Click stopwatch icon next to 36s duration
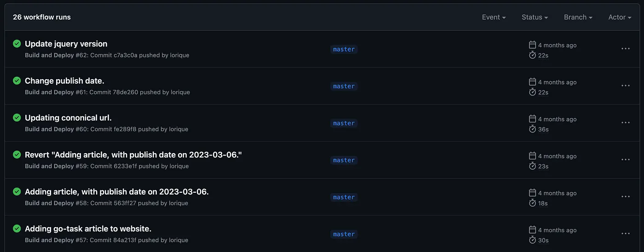644x252 pixels. tap(533, 129)
